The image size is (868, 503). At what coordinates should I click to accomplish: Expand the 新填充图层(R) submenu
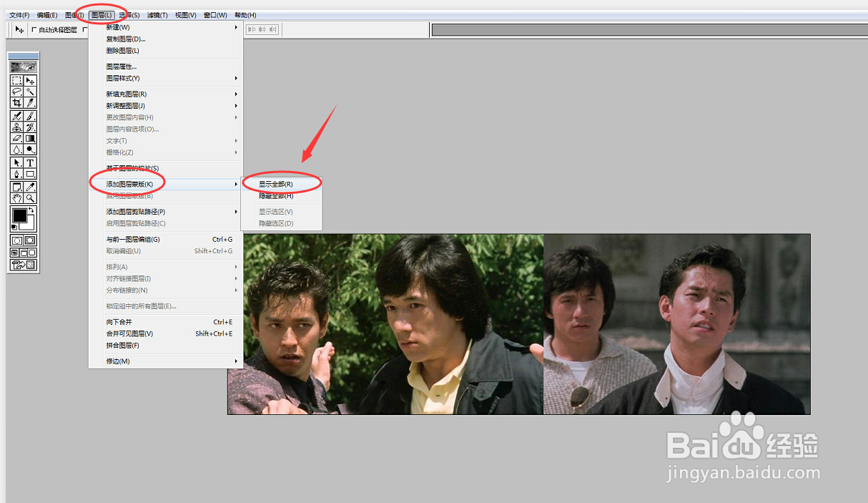[x=166, y=94]
